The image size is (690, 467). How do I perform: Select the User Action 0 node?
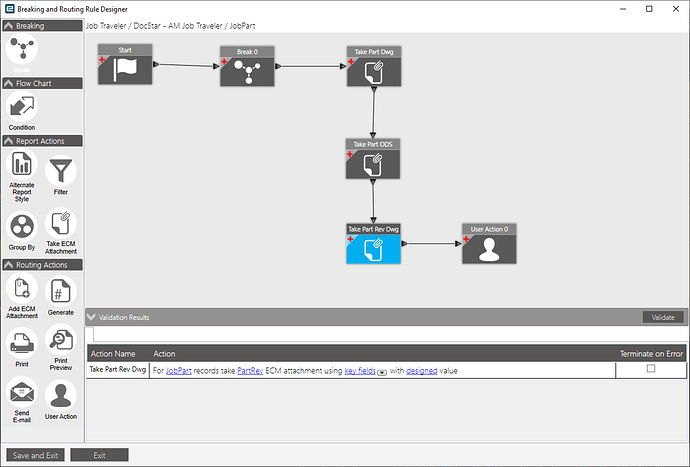tap(489, 244)
